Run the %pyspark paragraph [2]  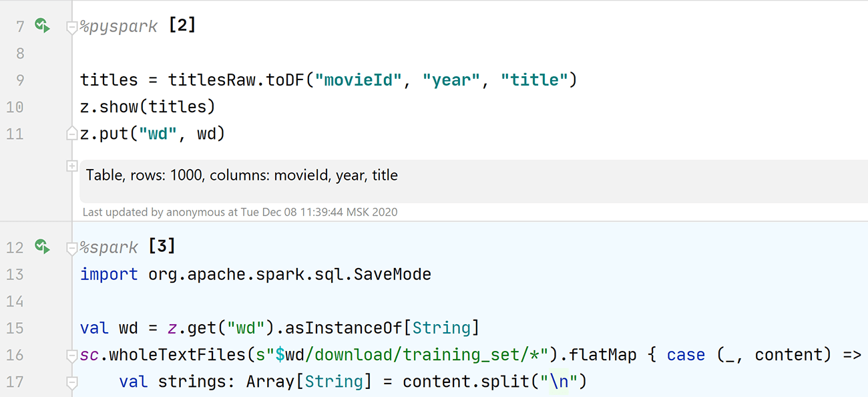pos(43,26)
